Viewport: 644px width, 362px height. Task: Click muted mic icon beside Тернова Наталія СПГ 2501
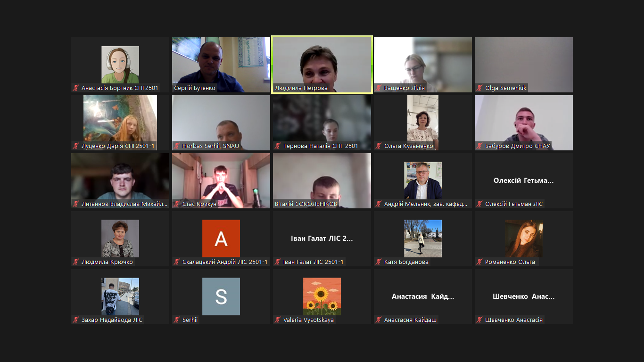point(277,146)
